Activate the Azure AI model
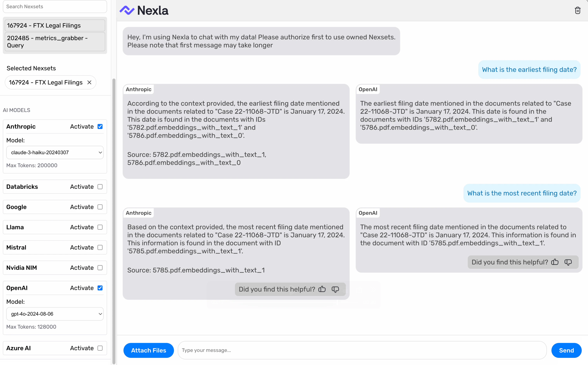This screenshot has height=365, width=588. click(100, 348)
